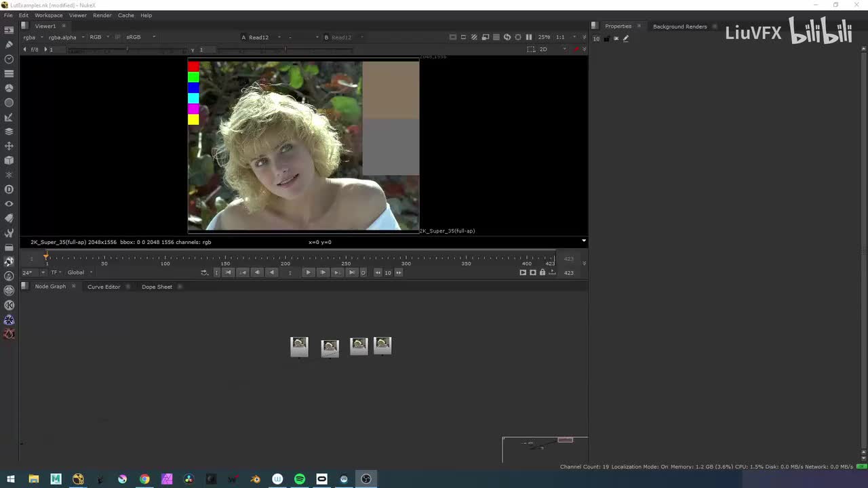868x488 pixels.
Task: Open the RGB display channel dropdown
Action: [99, 37]
